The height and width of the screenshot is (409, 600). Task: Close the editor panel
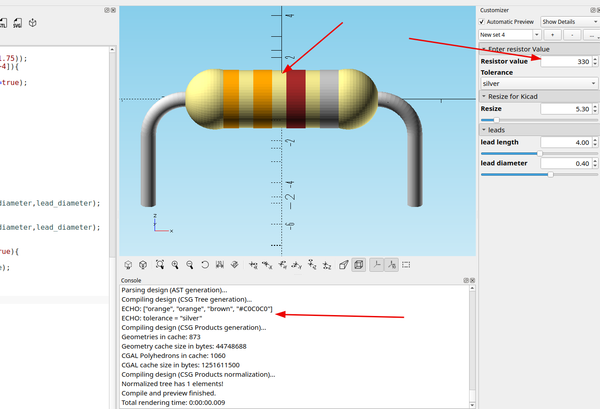click(113, 10)
